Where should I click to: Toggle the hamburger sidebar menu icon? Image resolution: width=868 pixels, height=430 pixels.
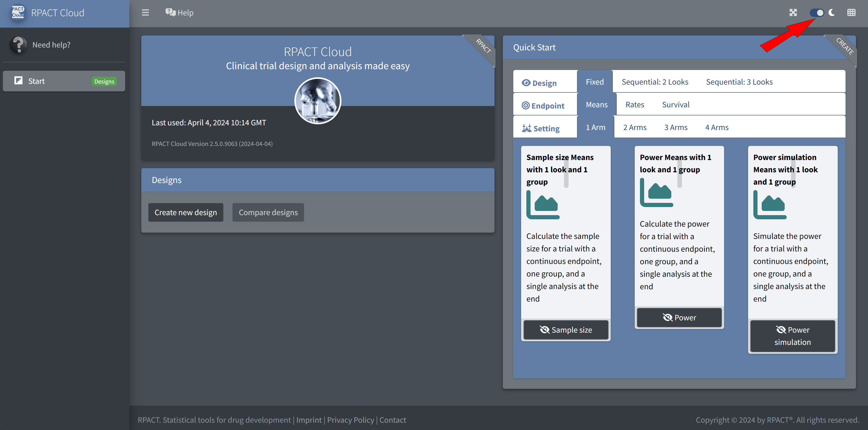[x=145, y=13]
